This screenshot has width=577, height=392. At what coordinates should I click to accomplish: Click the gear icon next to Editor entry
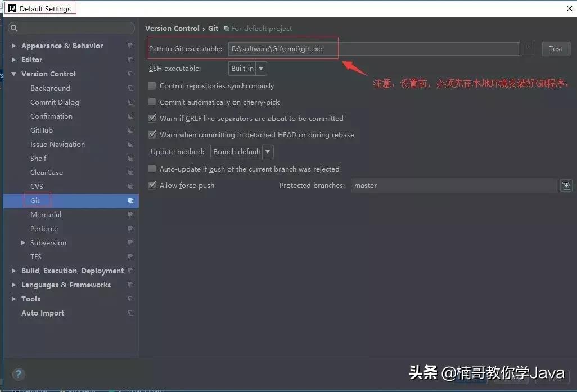130,60
